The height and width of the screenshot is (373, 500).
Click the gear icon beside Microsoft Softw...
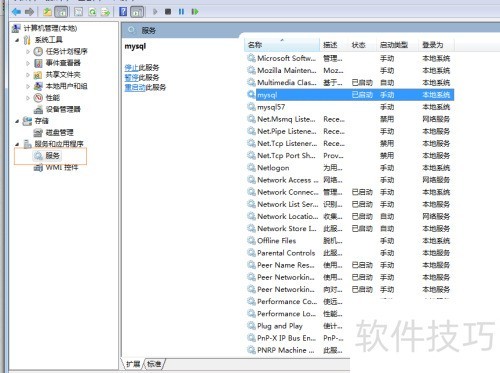(251, 58)
